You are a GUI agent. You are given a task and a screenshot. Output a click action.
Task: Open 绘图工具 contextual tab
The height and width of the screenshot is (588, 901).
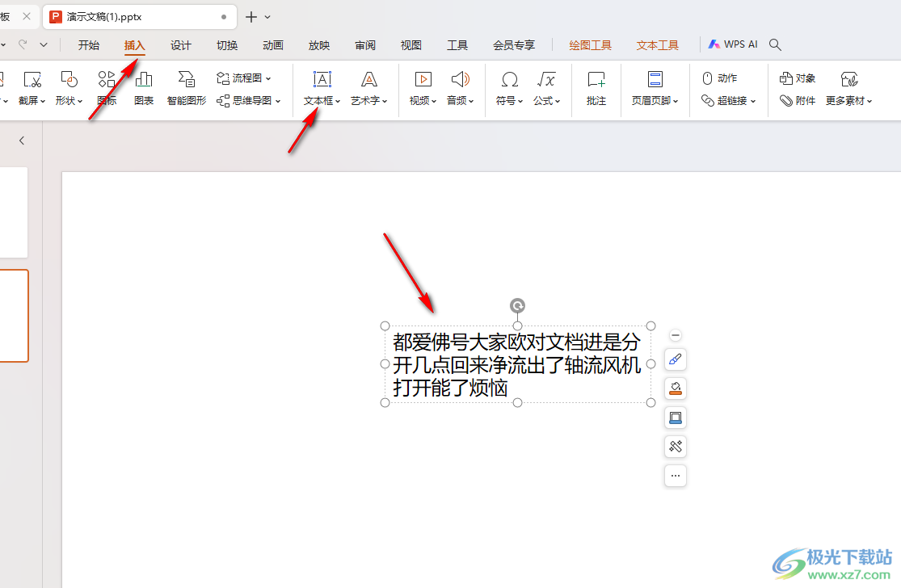point(590,44)
